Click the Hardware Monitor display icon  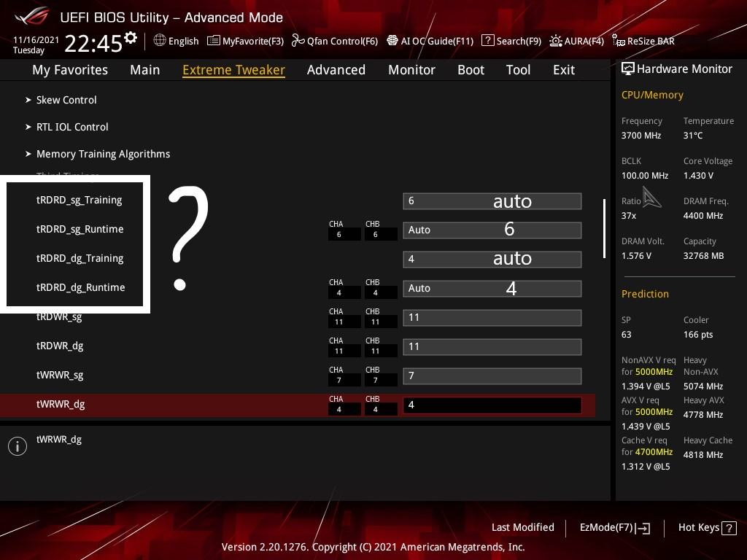[628, 69]
